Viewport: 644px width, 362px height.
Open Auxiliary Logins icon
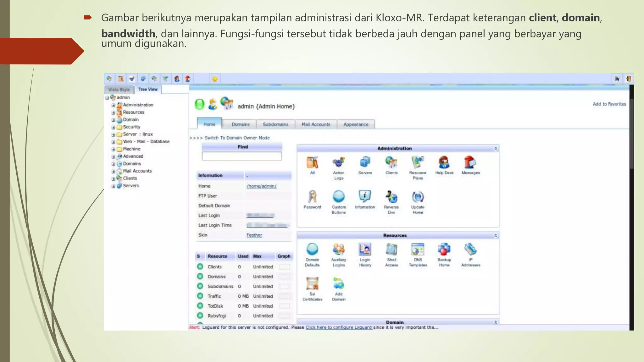(x=339, y=250)
